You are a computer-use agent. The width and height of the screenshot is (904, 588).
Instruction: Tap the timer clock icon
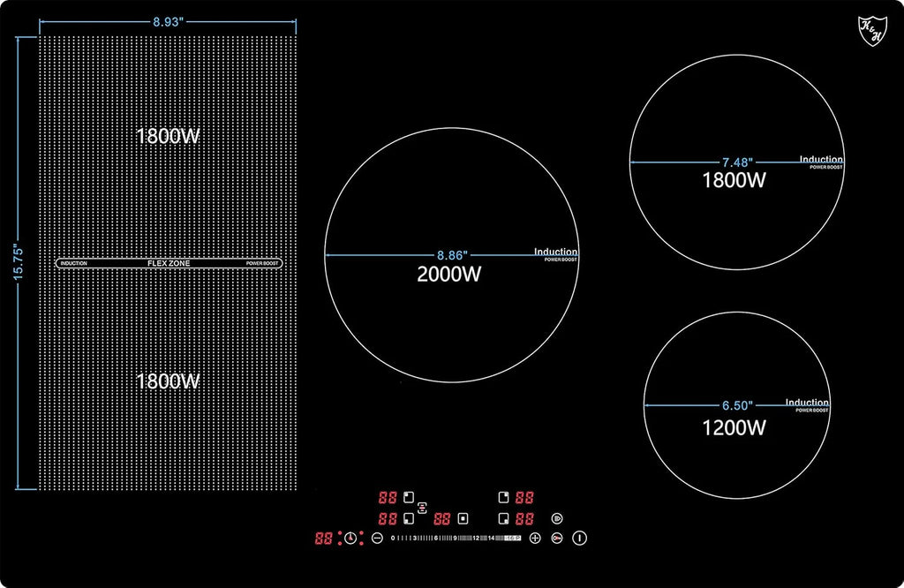coord(350,538)
